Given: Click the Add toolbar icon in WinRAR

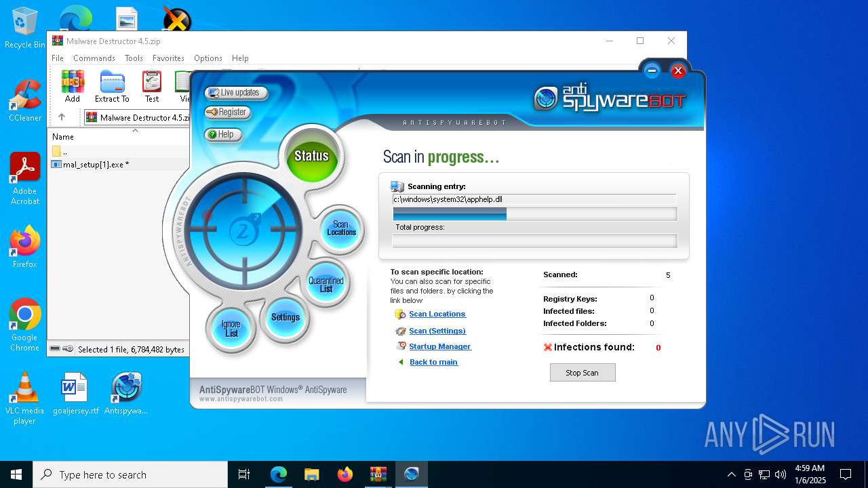Looking at the screenshot, I should 73,86.
